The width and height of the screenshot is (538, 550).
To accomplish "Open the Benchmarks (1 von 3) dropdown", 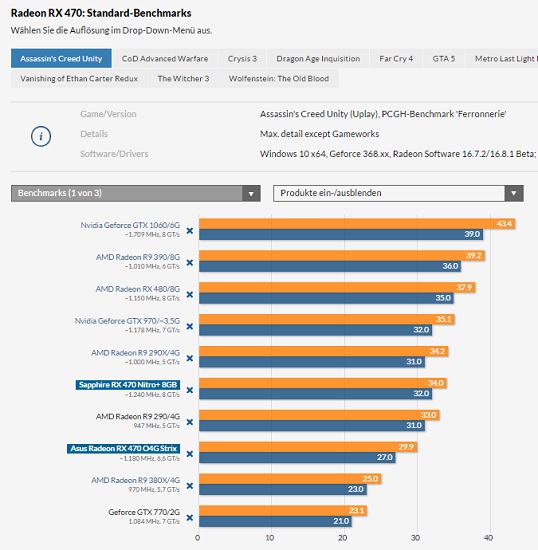I will pos(136,193).
